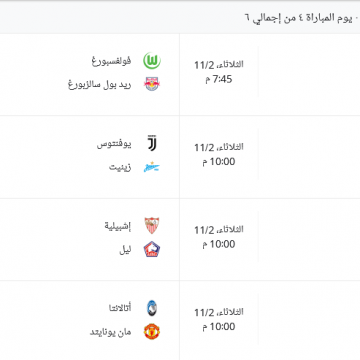Click the Wolfsburg club logo
360x360 pixels.
coord(152,61)
